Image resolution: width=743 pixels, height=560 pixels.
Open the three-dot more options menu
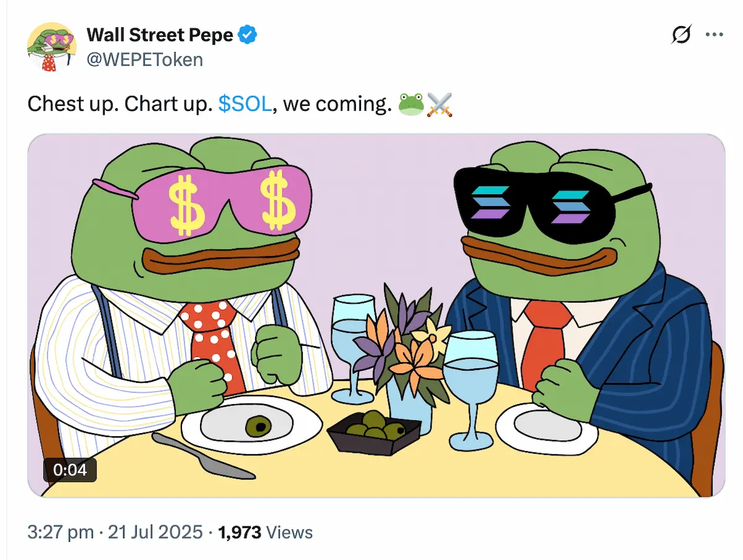coord(714,36)
